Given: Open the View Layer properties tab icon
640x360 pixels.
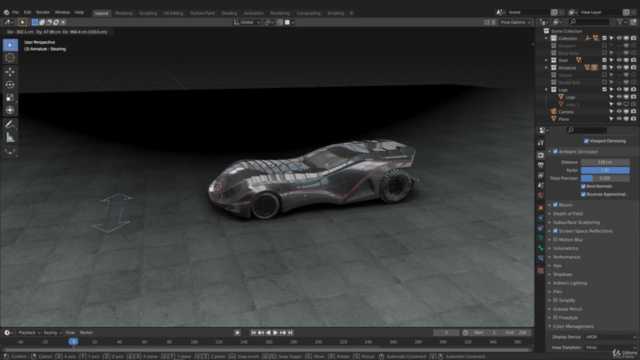Looking at the screenshot, I should [541, 175].
